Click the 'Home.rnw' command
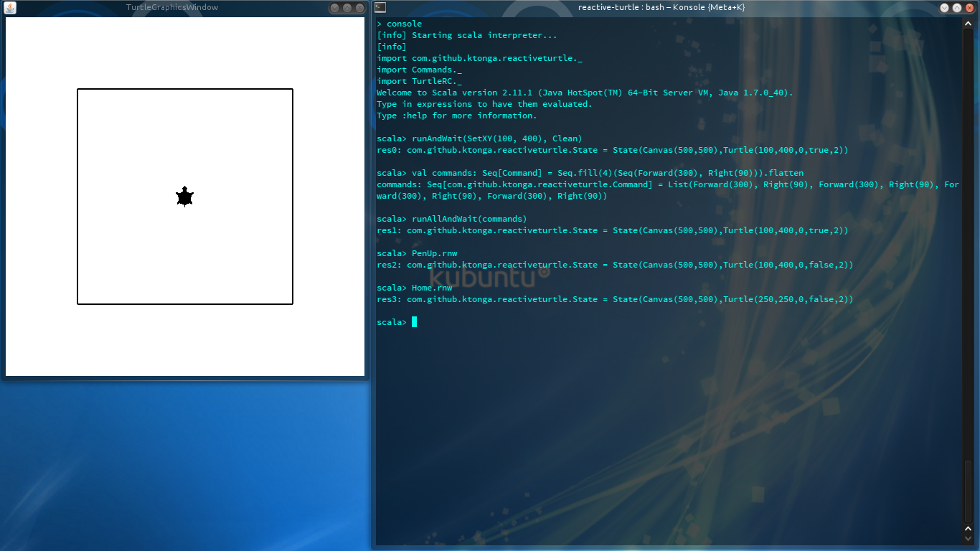This screenshot has width=980, height=551. point(432,288)
